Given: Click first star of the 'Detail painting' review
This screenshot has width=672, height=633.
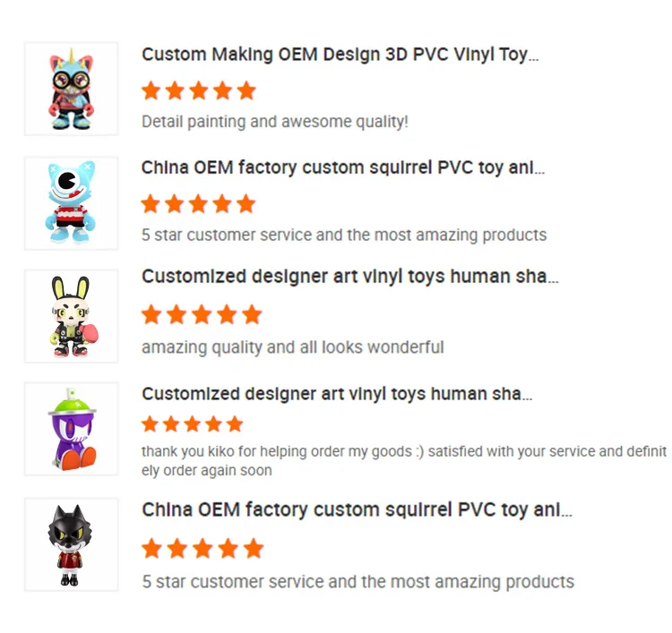Looking at the screenshot, I should [x=151, y=90].
